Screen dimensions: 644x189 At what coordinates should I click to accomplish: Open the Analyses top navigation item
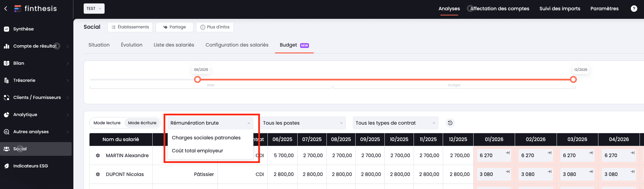[449, 9]
